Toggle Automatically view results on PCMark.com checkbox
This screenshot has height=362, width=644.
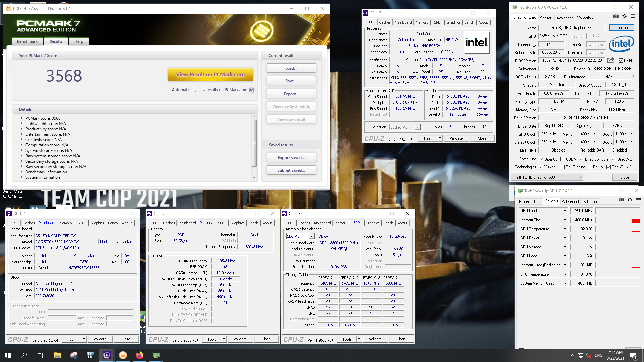click(252, 90)
